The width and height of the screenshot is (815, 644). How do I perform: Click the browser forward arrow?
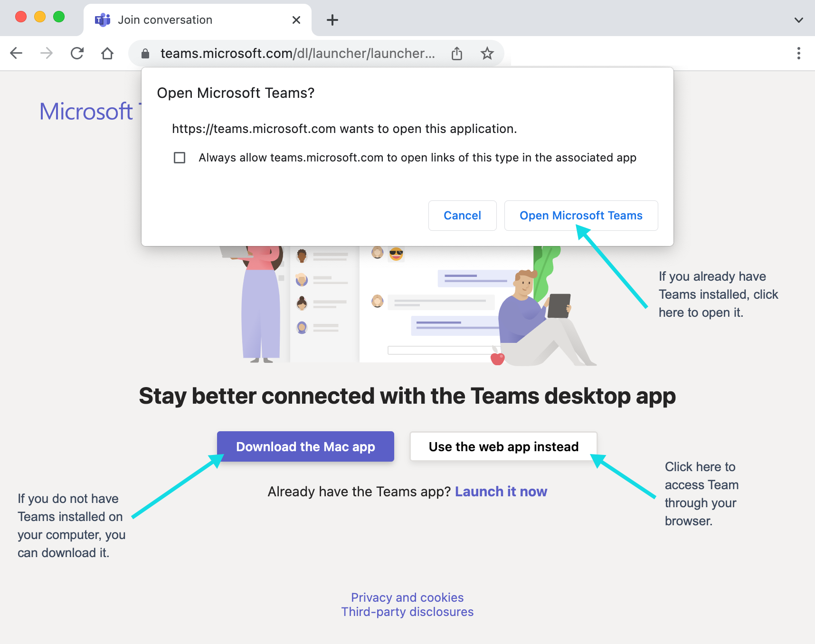coord(47,53)
